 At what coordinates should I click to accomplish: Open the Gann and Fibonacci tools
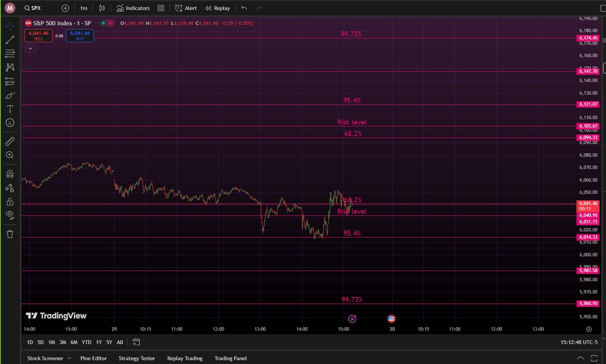pyautogui.click(x=10, y=54)
